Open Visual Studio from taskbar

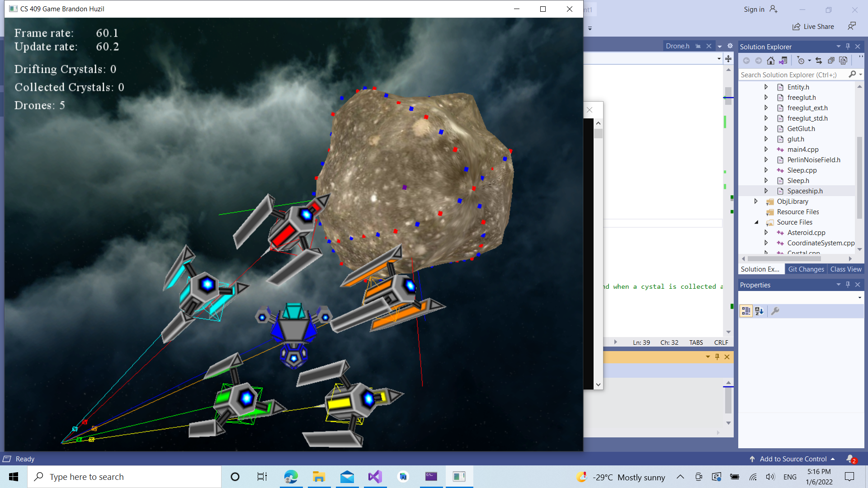(375, 477)
